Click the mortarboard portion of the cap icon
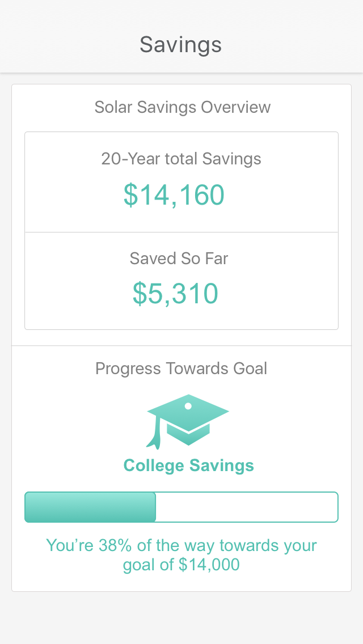Screen dimensions: 363x644 coord(188,411)
